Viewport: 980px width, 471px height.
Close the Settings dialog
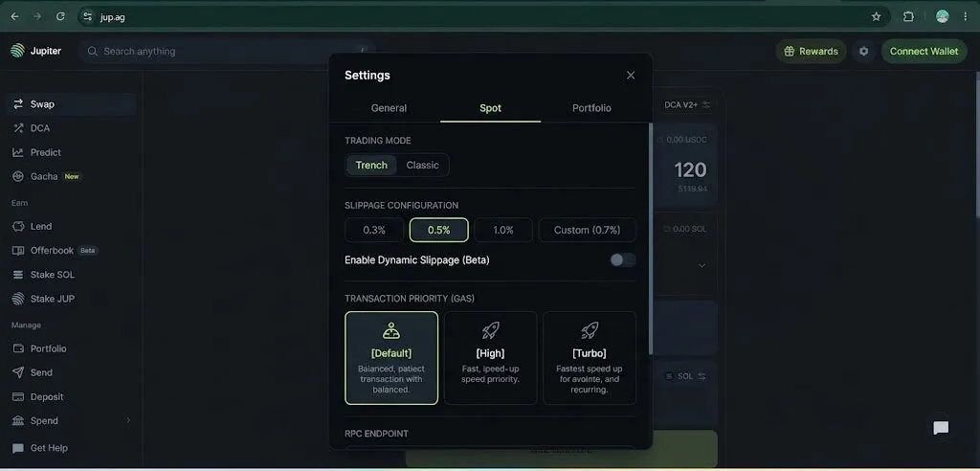click(x=631, y=75)
